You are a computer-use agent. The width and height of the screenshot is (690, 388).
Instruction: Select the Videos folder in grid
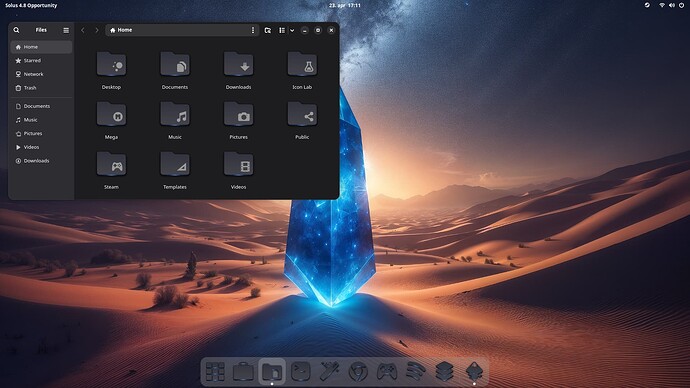[x=239, y=164]
